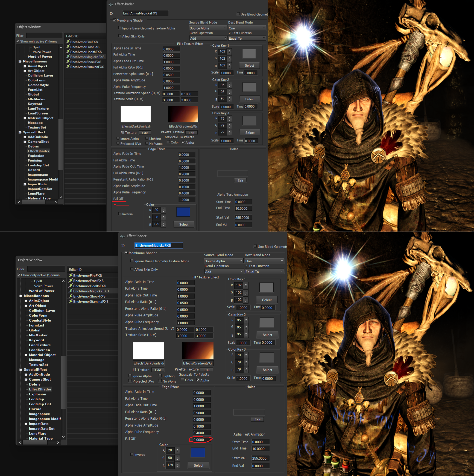Select LoadScreen tree item in lower Object Window
Viewport: 474px width, 476px height.
point(39,350)
